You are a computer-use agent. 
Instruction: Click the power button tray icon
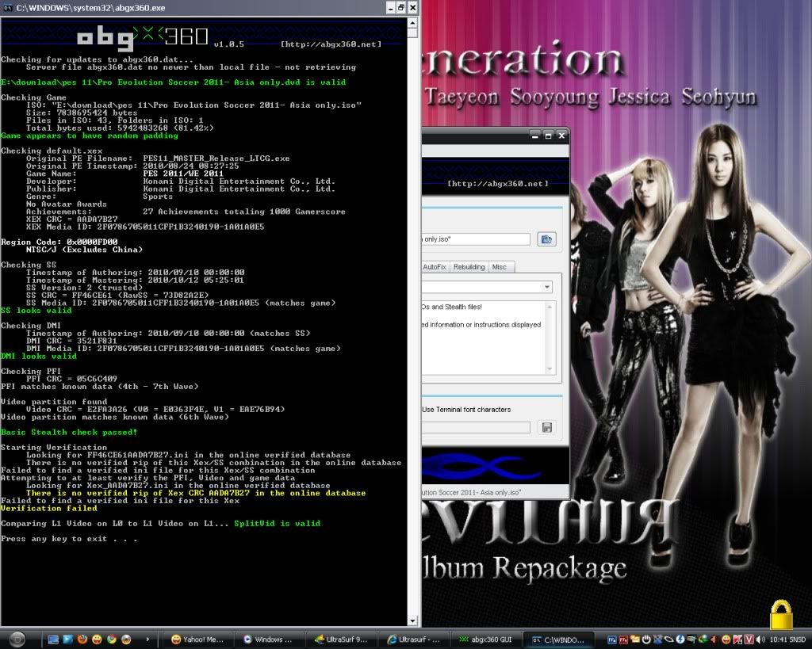pos(646,639)
